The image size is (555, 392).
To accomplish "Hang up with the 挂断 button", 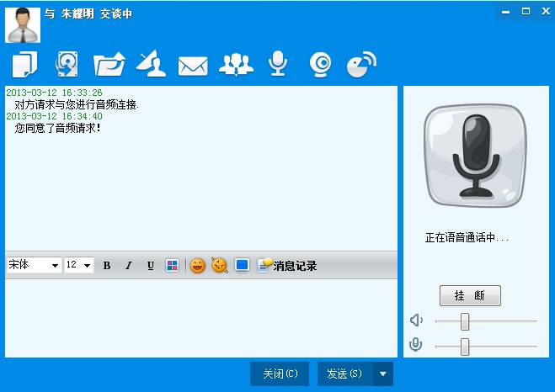I will [470, 295].
